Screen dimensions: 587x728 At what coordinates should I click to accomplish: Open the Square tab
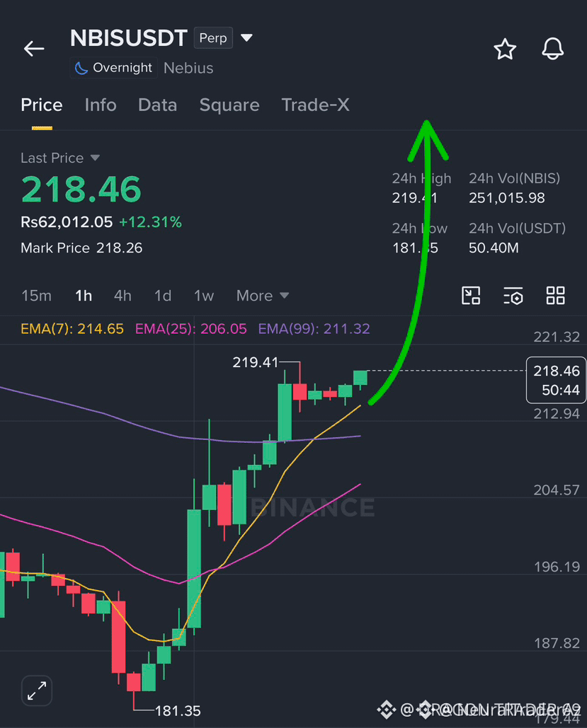229,105
